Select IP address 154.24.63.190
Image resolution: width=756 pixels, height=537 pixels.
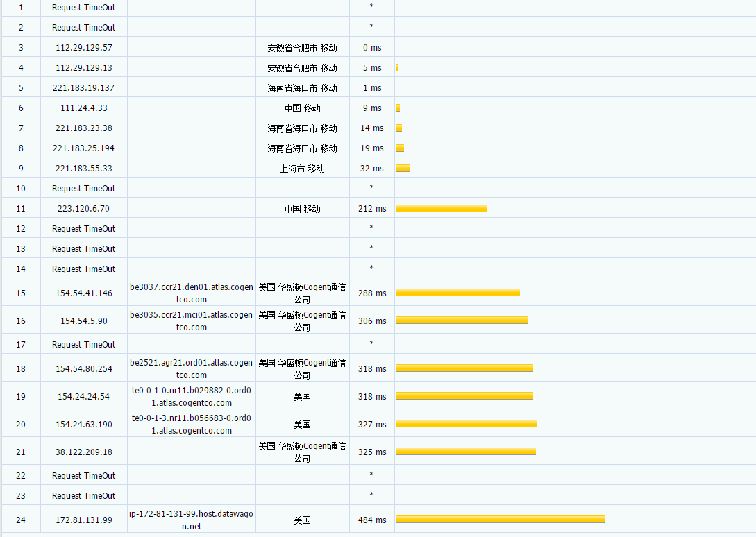coord(84,425)
